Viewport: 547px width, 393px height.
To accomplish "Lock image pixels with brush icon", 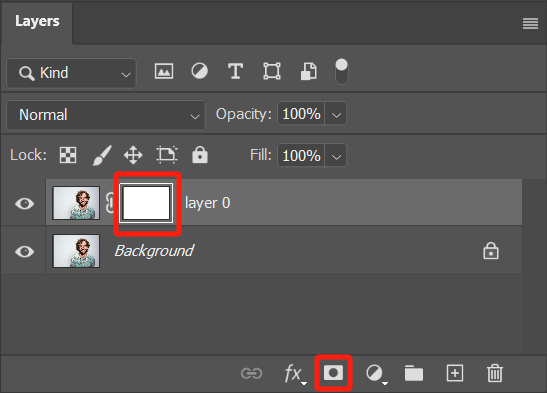I will (x=102, y=155).
